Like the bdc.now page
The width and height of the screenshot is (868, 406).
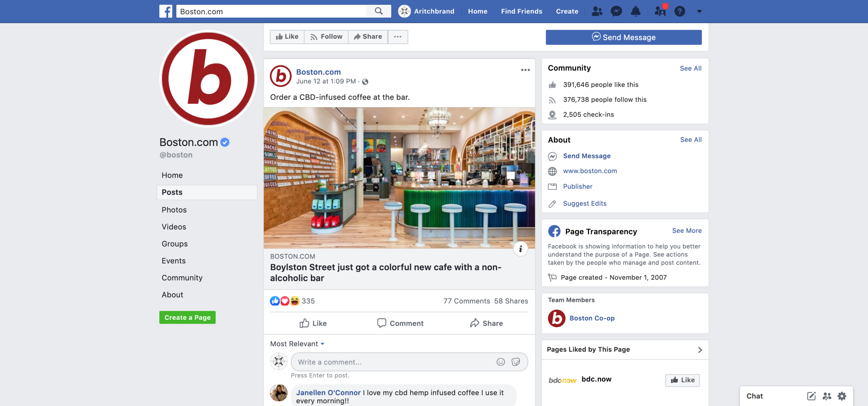tap(682, 380)
